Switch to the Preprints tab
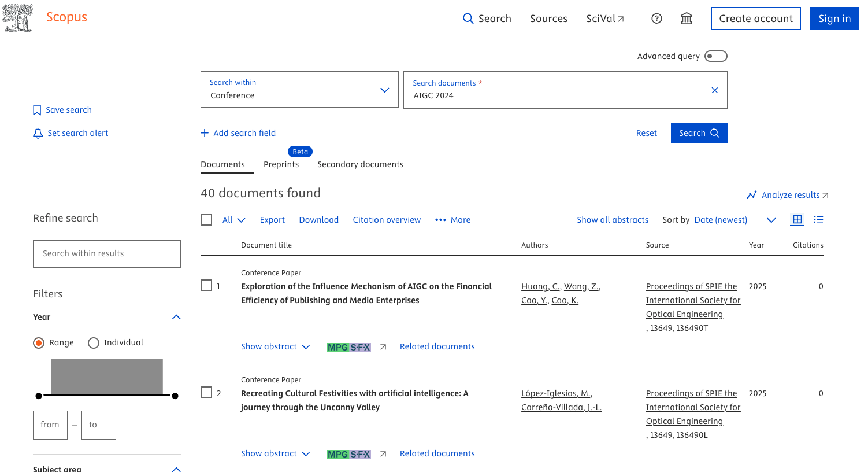Screen dimensions: 868x472 pyautogui.click(x=281, y=164)
